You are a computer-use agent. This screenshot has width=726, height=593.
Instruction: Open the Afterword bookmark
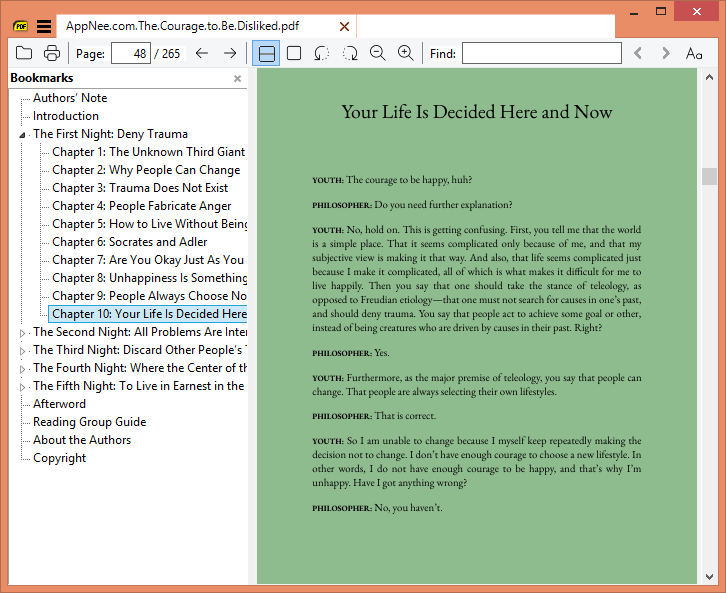pos(59,404)
